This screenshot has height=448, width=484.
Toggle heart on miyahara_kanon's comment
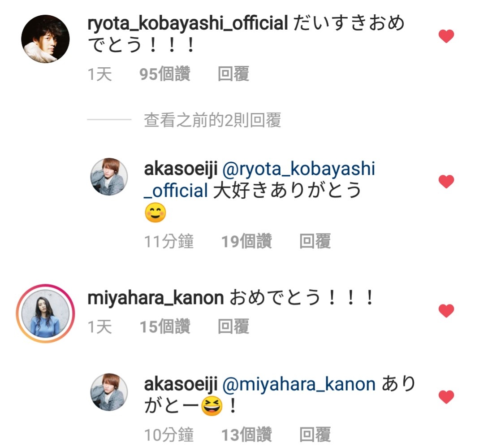(x=446, y=310)
